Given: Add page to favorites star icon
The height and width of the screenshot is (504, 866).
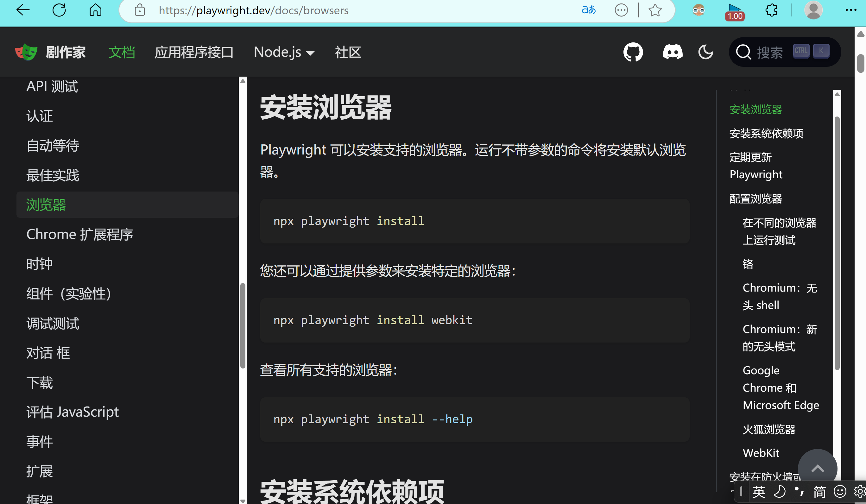Looking at the screenshot, I should point(655,10).
